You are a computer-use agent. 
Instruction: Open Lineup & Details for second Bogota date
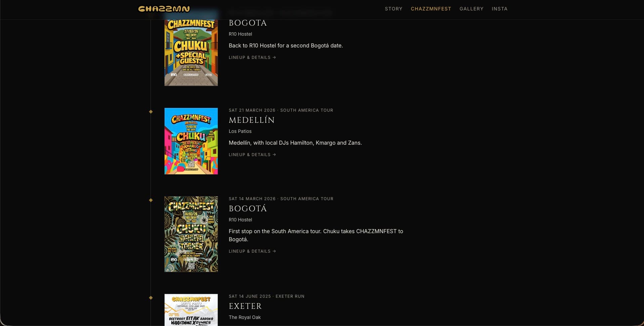[252, 58]
